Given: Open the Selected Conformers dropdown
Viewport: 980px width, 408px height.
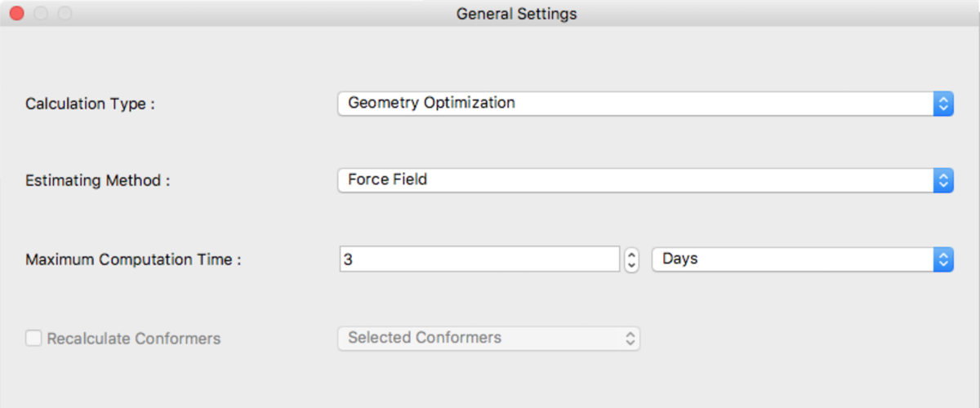Looking at the screenshot, I should pos(488,338).
